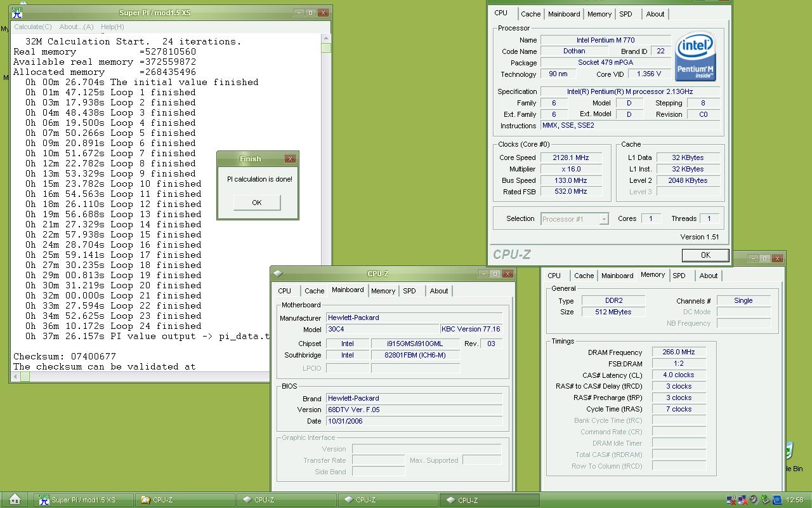The width and height of the screenshot is (812, 508).
Task: Open SPD tab in CPU-Z Processor window
Action: click(x=625, y=14)
